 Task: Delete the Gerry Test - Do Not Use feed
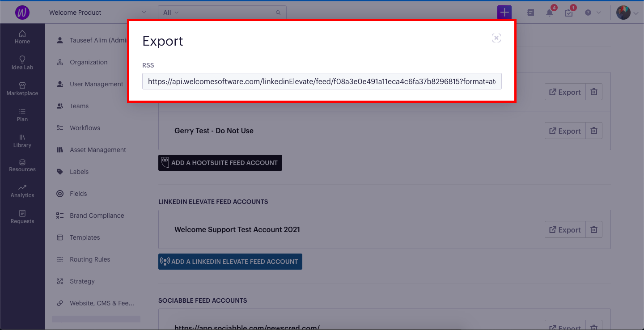coord(594,131)
